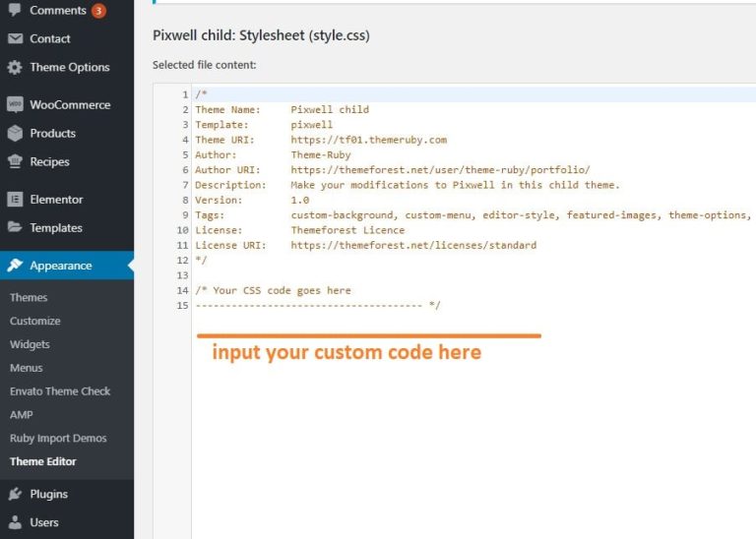Click the Templates folder icon
Viewport: 756px width, 539px height.
[15, 227]
